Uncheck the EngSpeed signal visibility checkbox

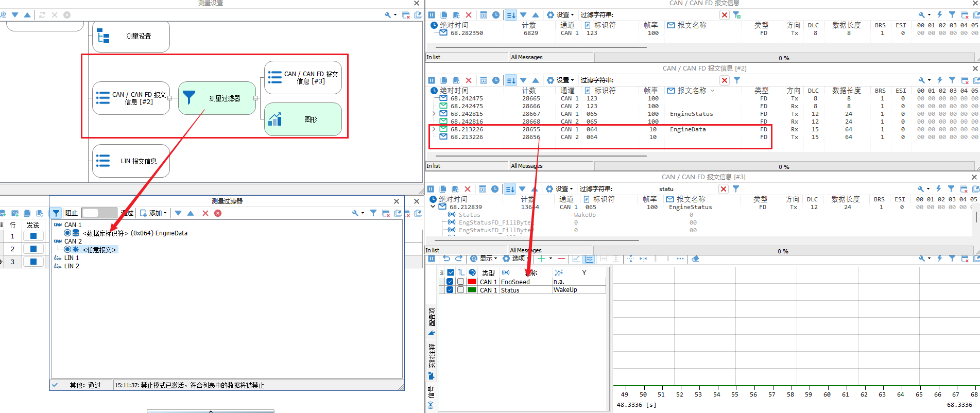coord(450,282)
